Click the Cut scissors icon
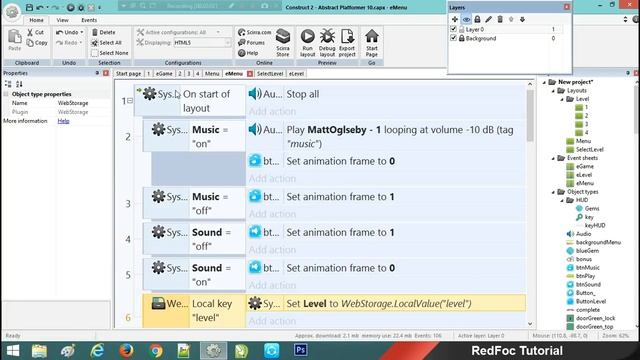Viewport: 640px width, 360px height. pyautogui.click(x=30, y=32)
